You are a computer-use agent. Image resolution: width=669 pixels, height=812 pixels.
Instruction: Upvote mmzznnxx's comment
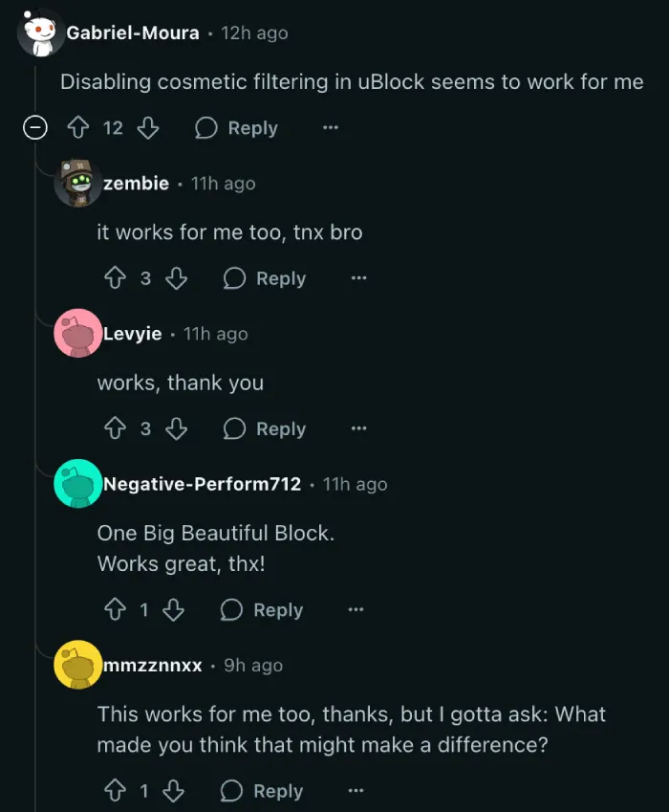click(x=115, y=791)
